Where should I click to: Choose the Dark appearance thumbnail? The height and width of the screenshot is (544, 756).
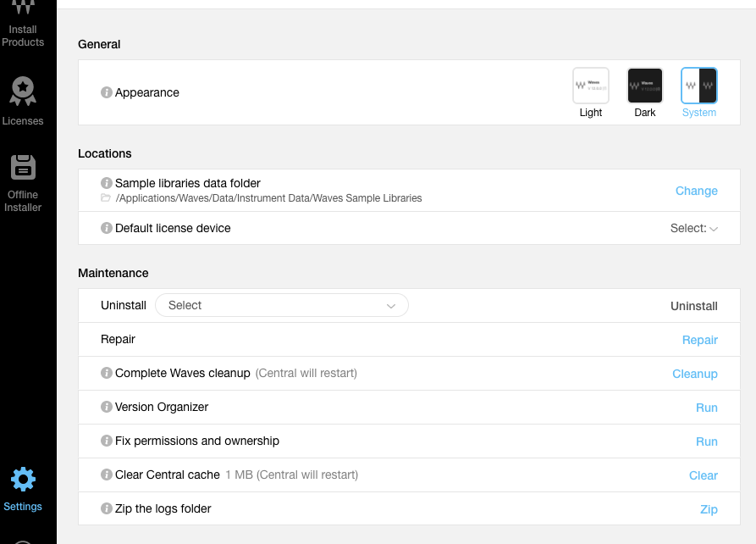644,86
